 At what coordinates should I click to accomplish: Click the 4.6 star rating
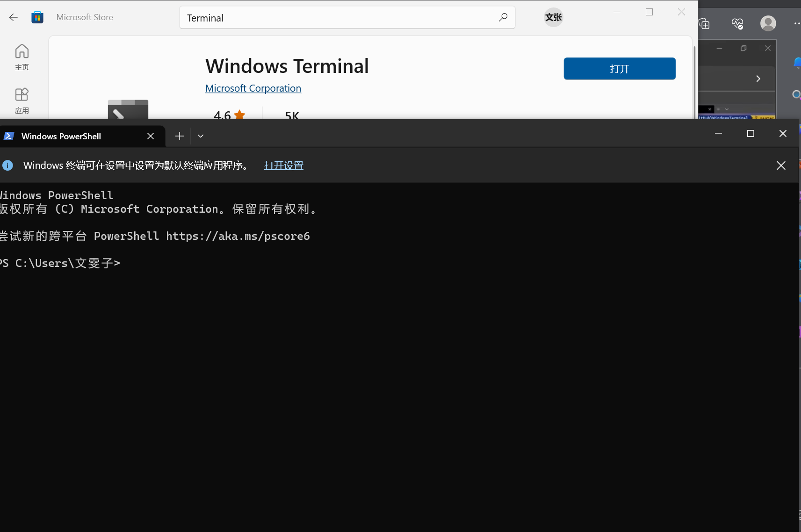(229, 115)
